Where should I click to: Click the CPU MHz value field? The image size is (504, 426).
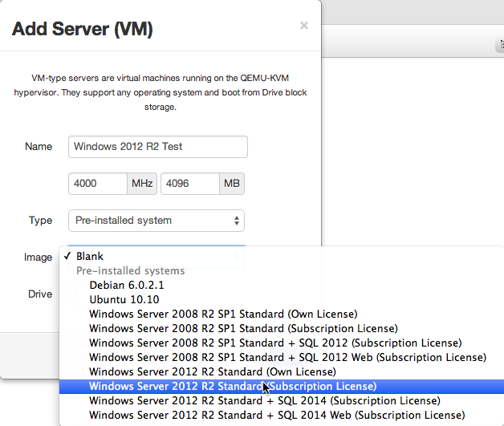(98, 184)
